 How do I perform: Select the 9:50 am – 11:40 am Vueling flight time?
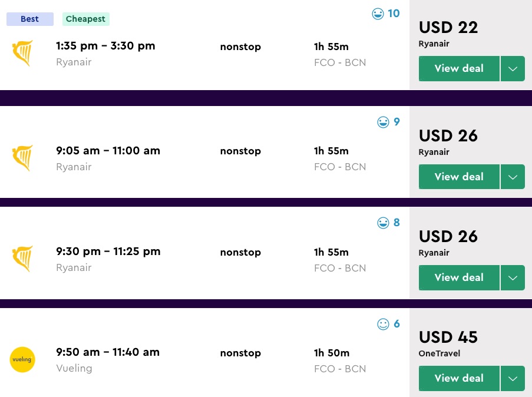(x=108, y=352)
